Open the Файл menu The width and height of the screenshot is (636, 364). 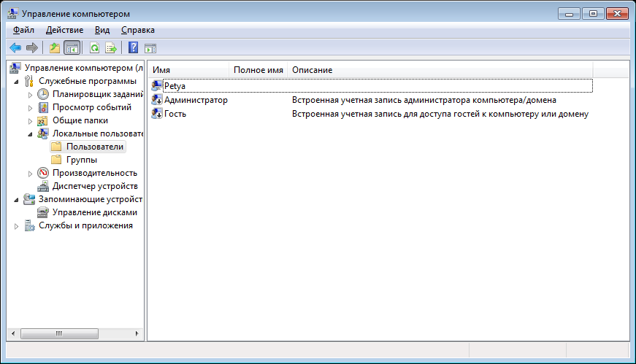[x=23, y=30]
